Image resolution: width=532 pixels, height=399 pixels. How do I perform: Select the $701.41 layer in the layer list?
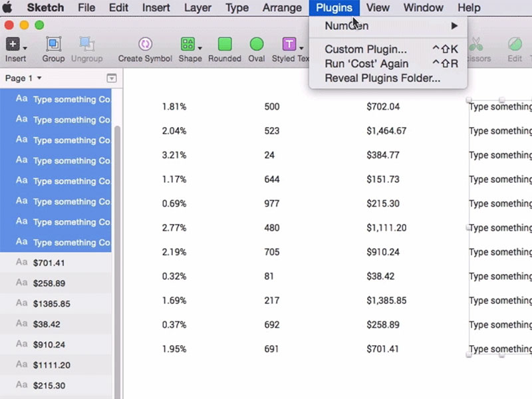pos(56,262)
